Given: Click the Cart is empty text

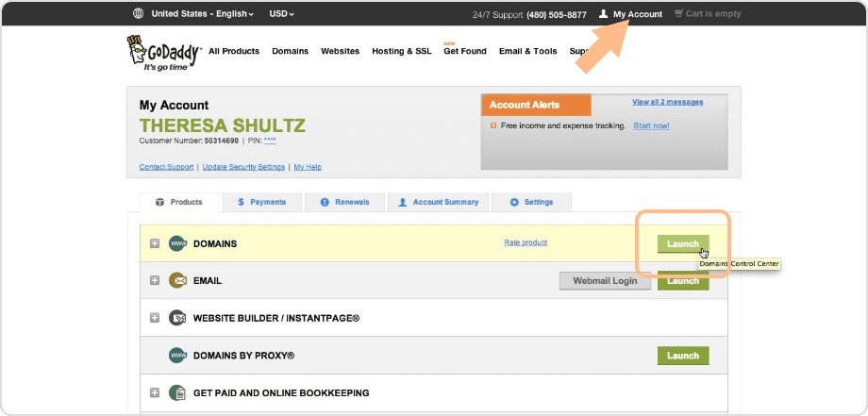Looking at the screenshot, I should [713, 14].
